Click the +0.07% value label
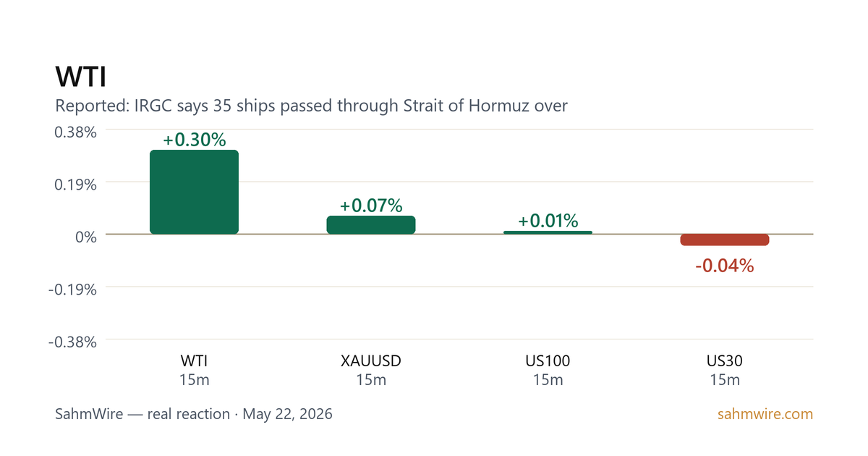This screenshot has height=456, width=868. 371,206
